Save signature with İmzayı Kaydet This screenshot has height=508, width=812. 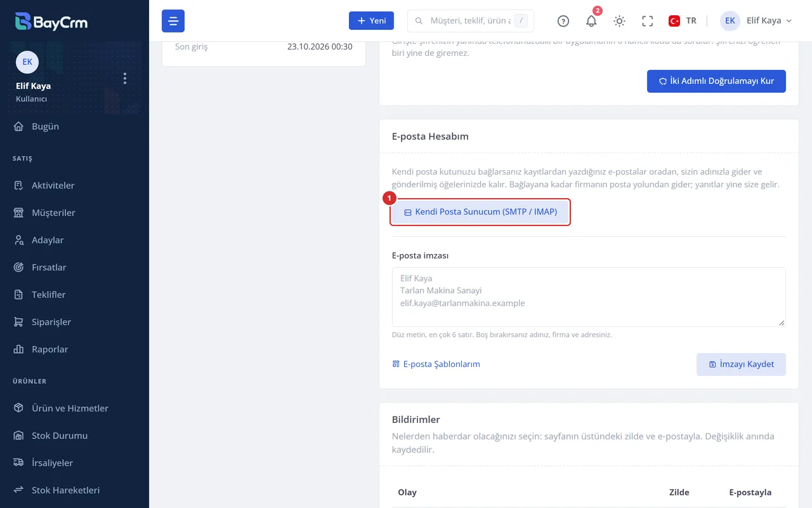[x=741, y=364]
